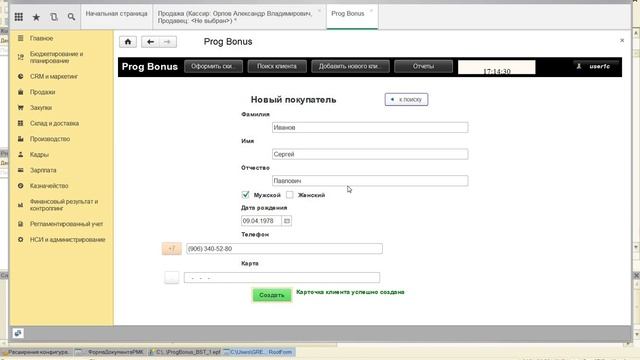640x360 pixels.
Task: Open the Зарплата section
Action: point(43,170)
